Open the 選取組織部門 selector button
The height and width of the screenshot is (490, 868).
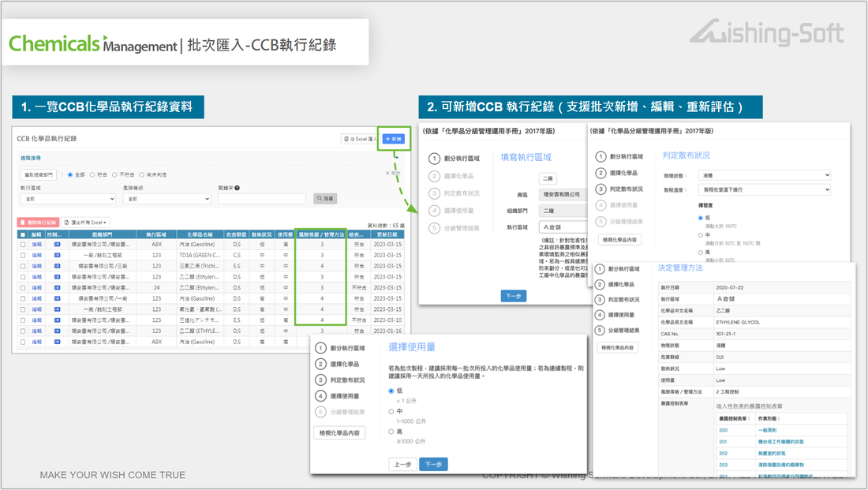coord(38,174)
